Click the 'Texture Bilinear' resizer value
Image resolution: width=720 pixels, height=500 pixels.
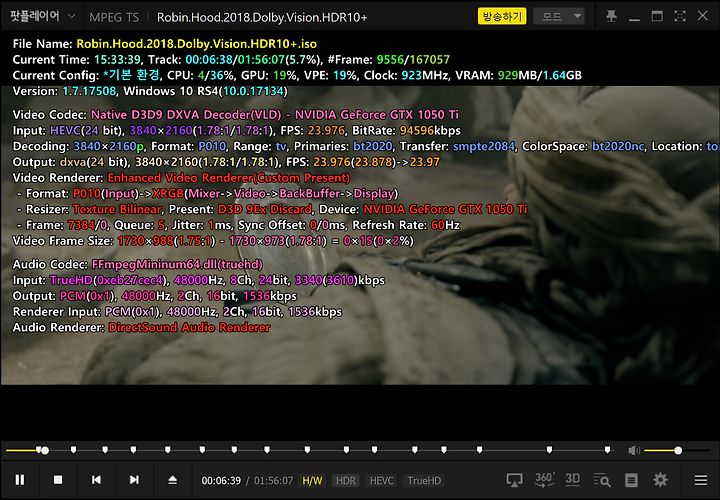(x=117, y=209)
